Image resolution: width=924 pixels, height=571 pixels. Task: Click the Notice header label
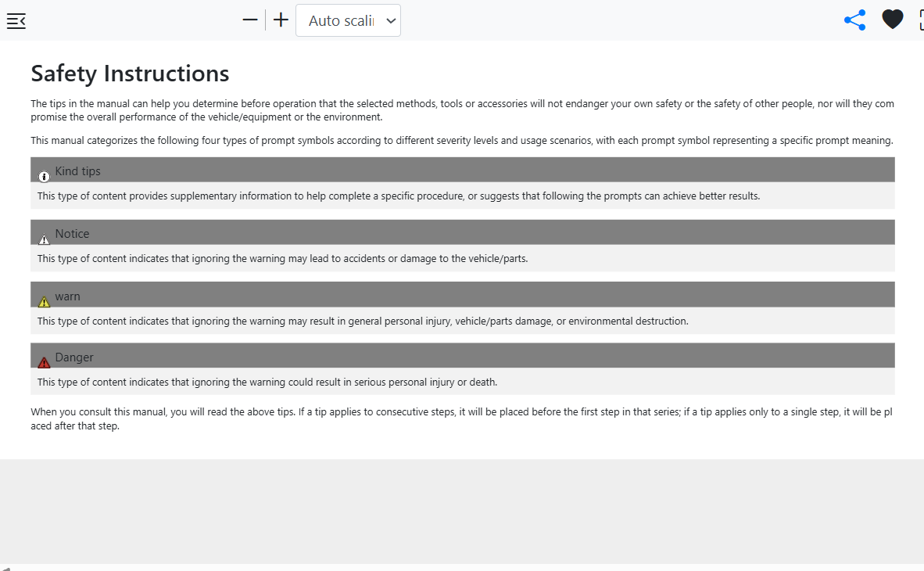pos(72,234)
